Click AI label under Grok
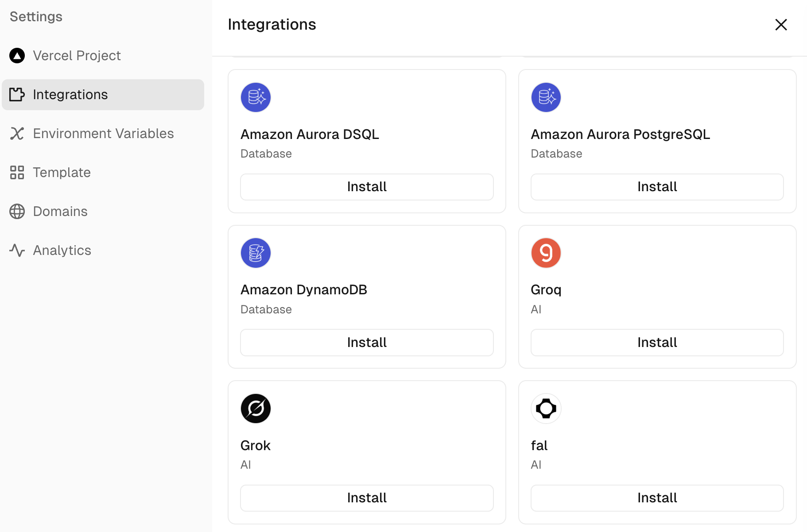The height and width of the screenshot is (532, 807). tap(246, 465)
